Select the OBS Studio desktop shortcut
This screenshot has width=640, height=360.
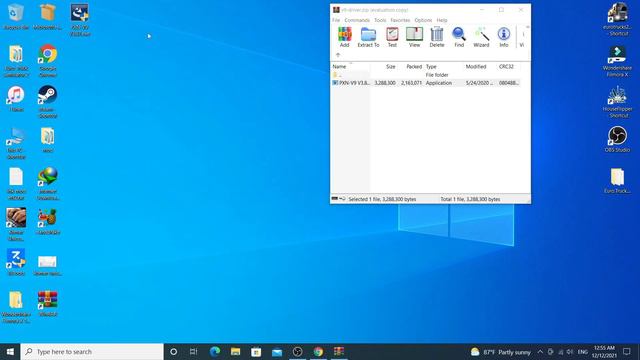pos(618,139)
